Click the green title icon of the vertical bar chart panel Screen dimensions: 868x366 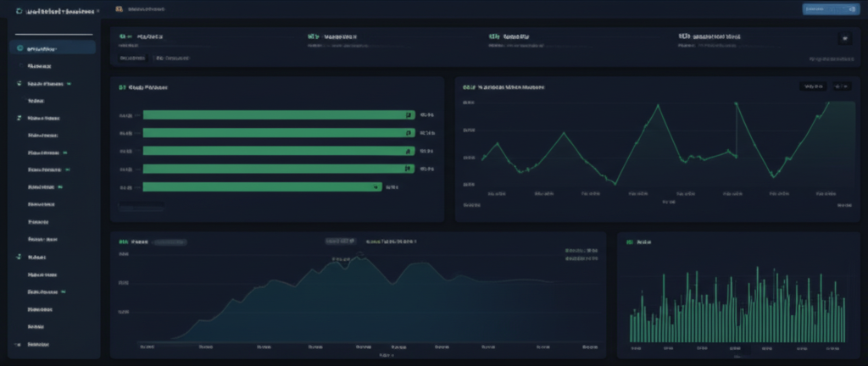pyautogui.click(x=630, y=241)
